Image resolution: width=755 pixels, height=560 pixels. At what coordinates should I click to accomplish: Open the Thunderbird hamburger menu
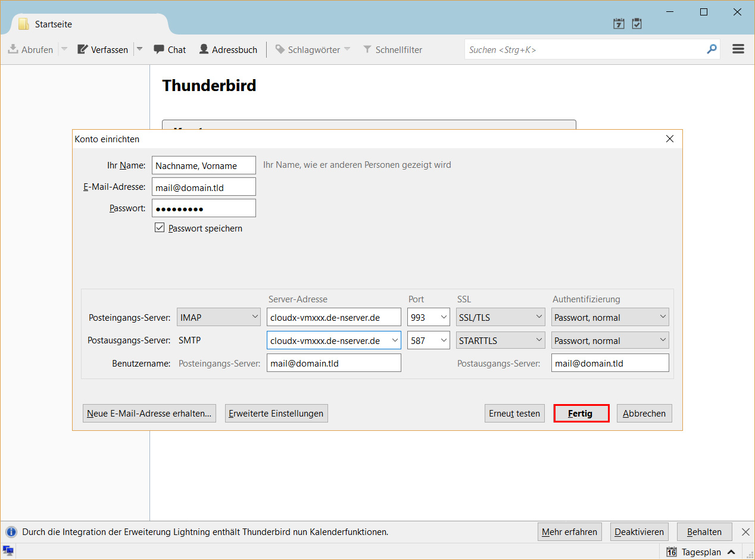738,49
